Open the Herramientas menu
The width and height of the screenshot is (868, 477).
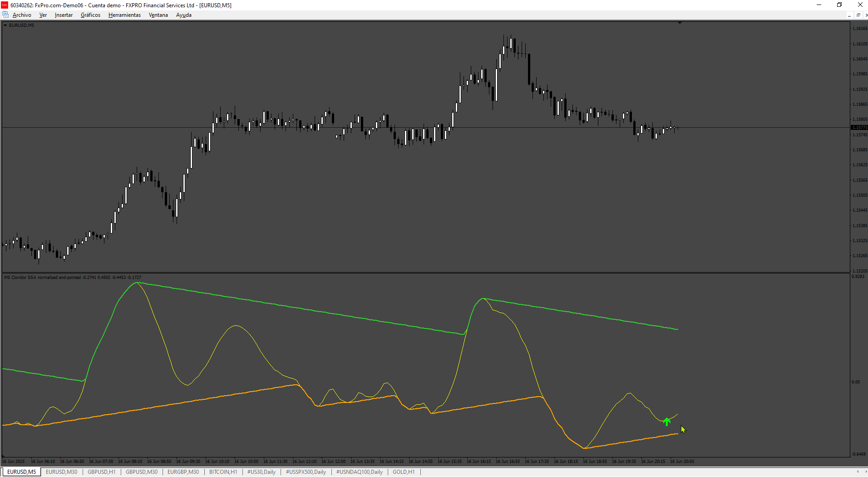coord(124,15)
